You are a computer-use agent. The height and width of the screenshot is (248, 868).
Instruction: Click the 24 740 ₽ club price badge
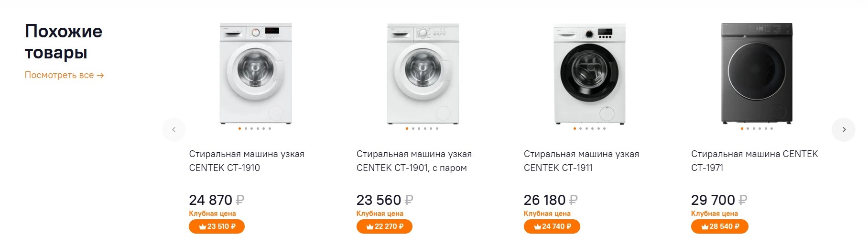(x=552, y=226)
